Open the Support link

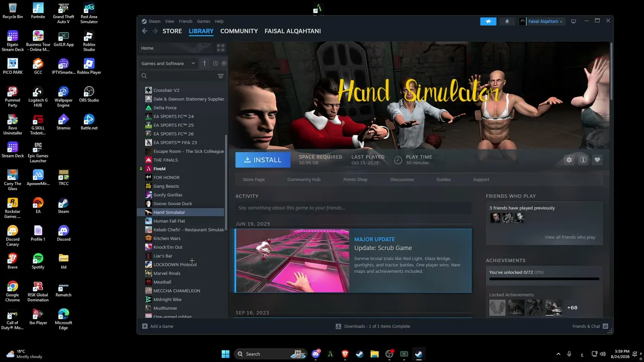coord(481,179)
